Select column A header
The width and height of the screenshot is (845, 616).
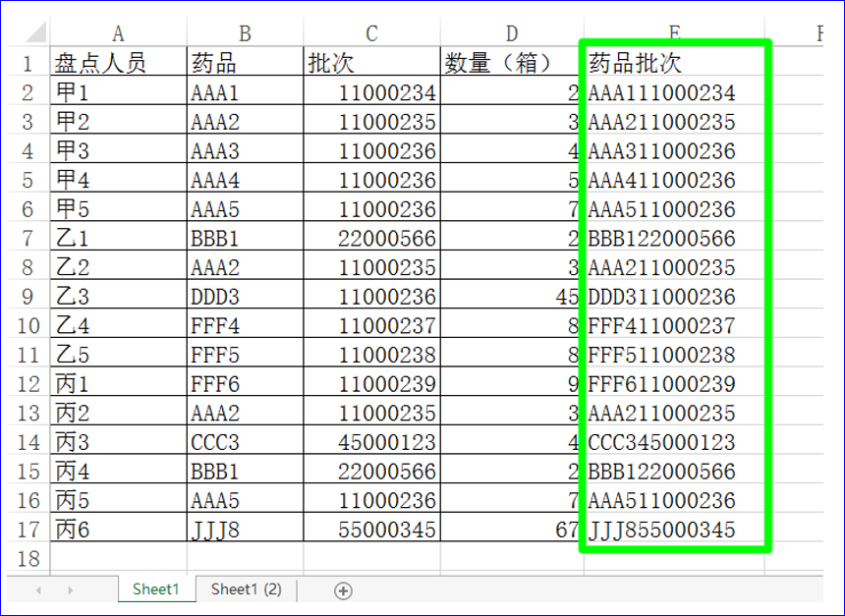tap(119, 33)
